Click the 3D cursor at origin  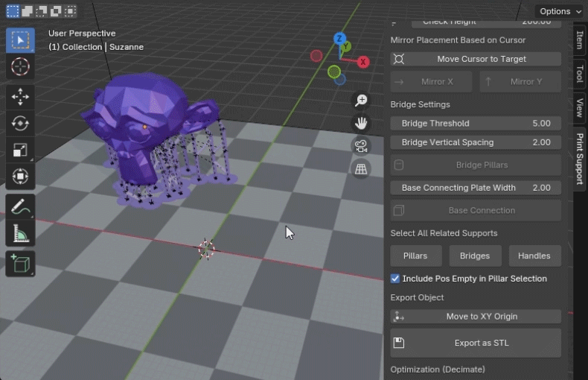[x=206, y=249]
